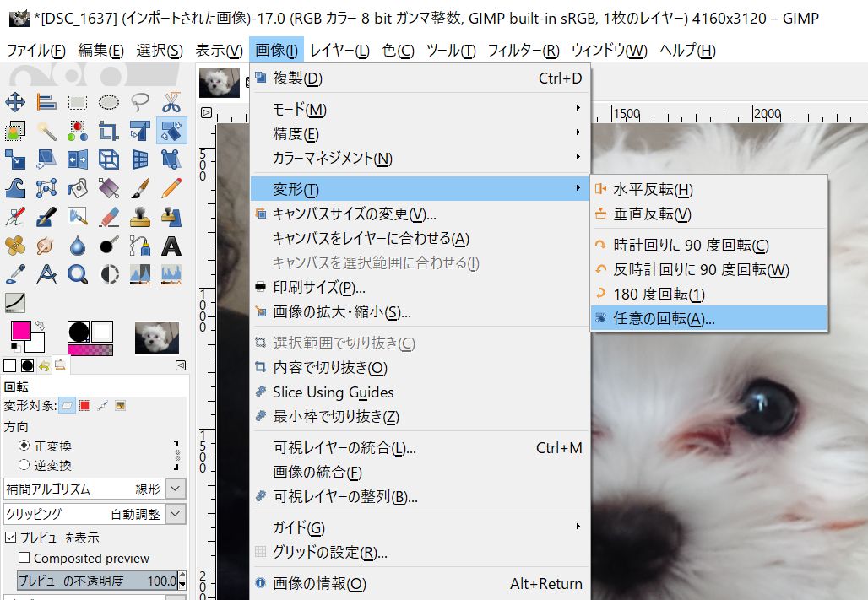Select the Color Picker eyedropper tool
Image resolution: width=868 pixels, height=600 pixels.
(x=15, y=274)
